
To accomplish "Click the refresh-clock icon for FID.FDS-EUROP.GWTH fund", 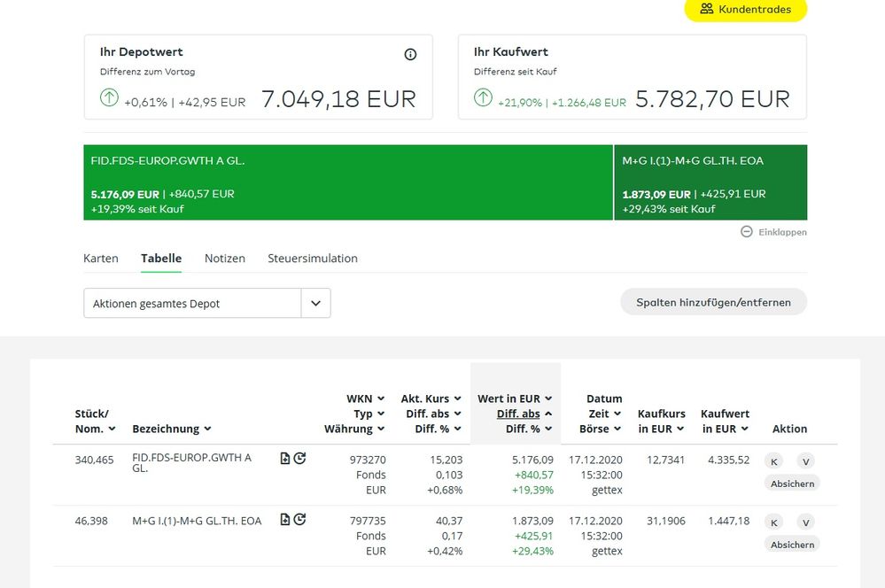I will 299,458.
